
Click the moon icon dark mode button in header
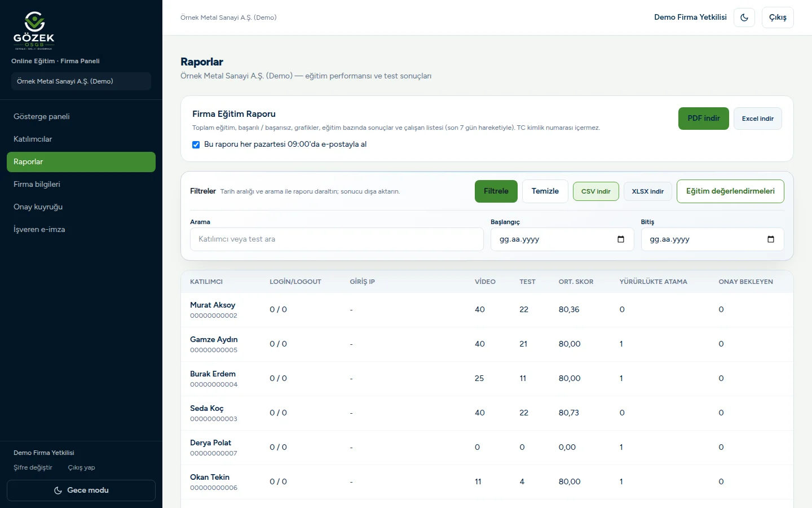pyautogui.click(x=744, y=17)
